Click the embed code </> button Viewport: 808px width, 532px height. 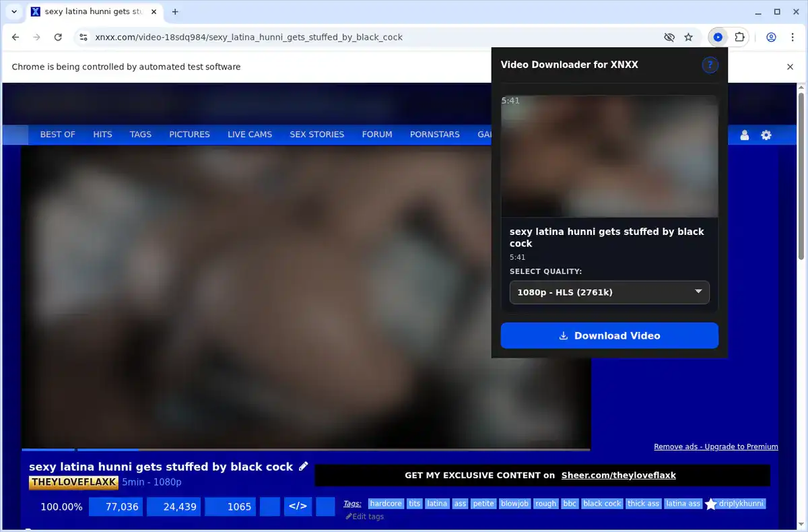[298, 506]
